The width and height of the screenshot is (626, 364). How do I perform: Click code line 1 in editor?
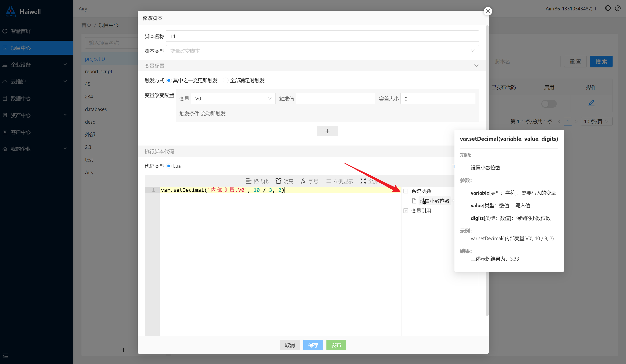click(x=280, y=190)
